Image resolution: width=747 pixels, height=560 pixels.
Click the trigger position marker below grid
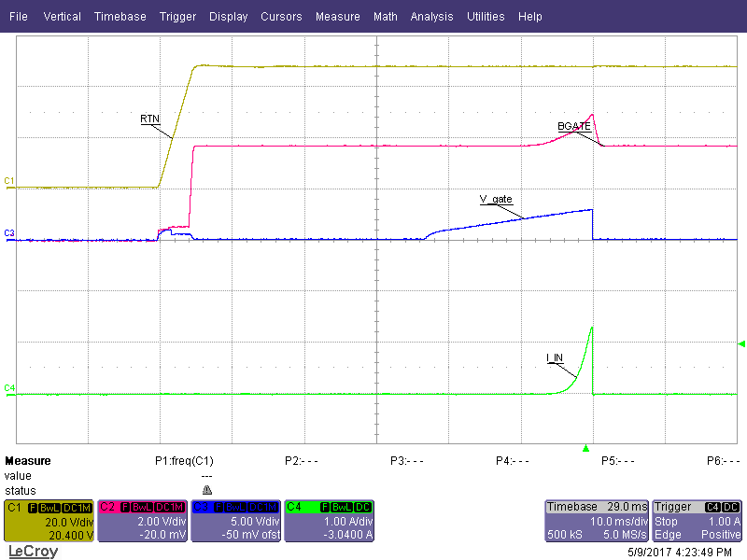pos(586,449)
